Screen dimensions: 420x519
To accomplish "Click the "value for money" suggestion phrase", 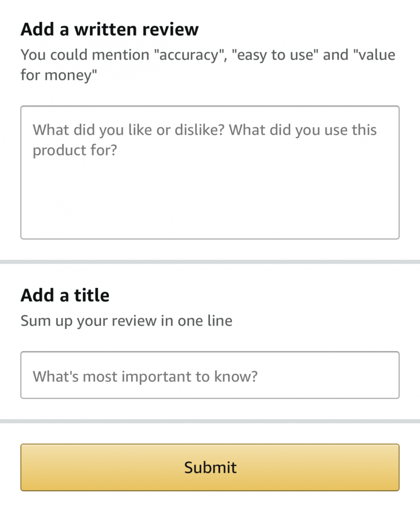I will 208,66.
